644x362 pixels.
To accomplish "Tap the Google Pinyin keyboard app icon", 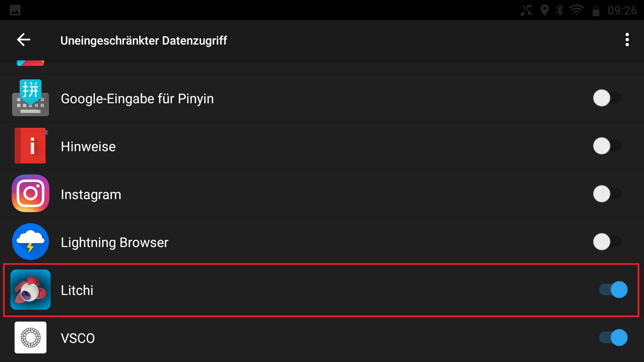I will 31,98.
